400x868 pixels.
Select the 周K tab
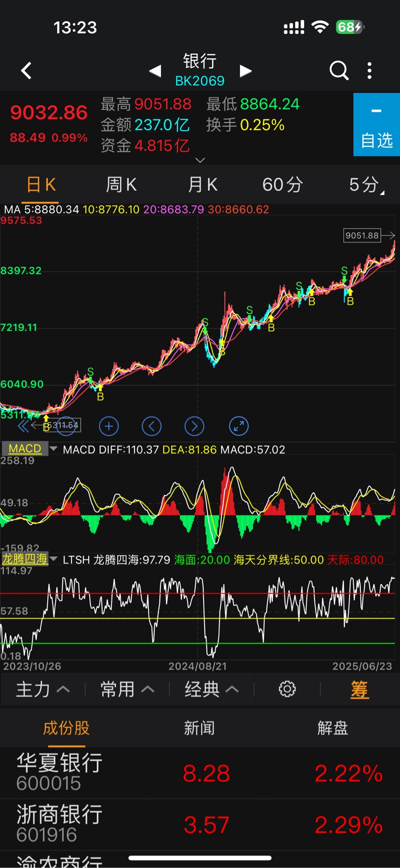pos(121,185)
